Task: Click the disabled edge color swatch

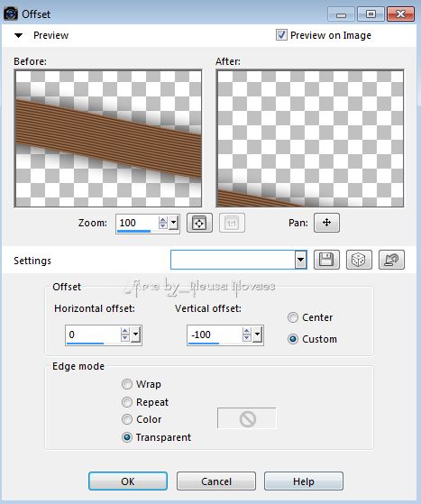Action: (x=247, y=418)
